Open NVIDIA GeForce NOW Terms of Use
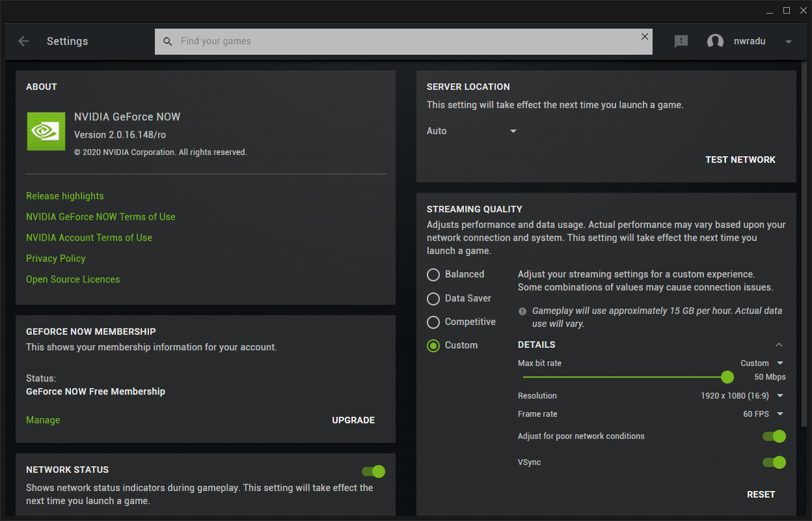Viewport: 812px width, 521px height. click(x=101, y=217)
